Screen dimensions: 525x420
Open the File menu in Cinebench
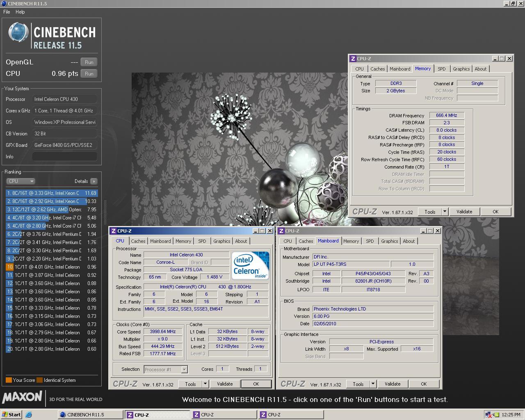coord(7,12)
